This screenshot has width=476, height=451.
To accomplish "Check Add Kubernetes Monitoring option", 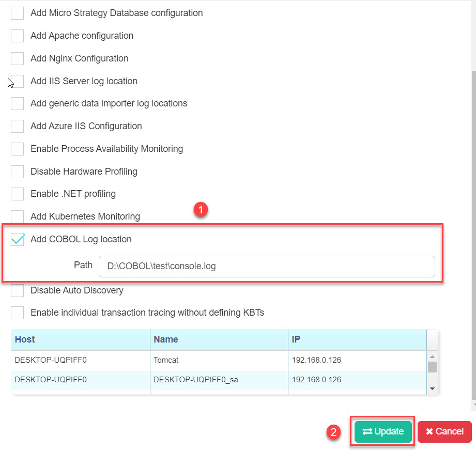I will [x=17, y=216].
